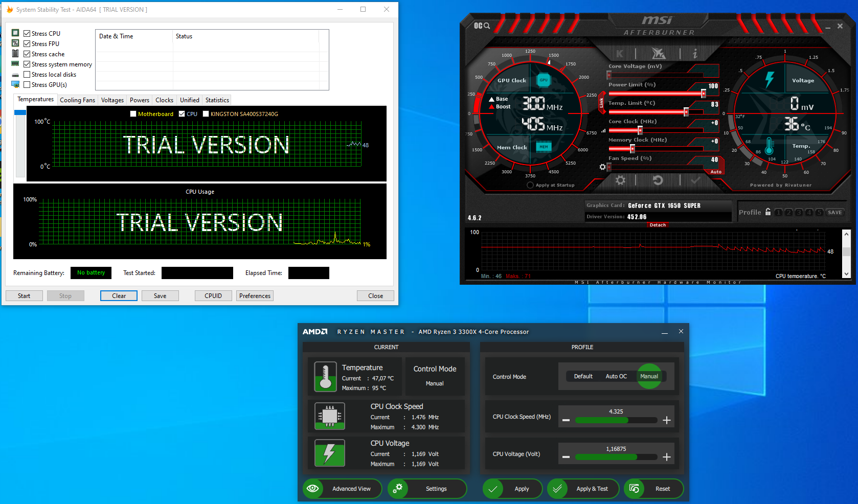Image resolution: width=858 pixels, height=504 pixels.
Task: Select Afterburner profile slot 5
Action: 819,212
